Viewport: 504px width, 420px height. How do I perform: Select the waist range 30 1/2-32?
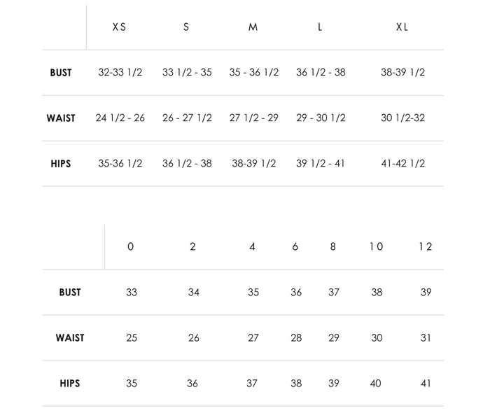coord(402,118)
